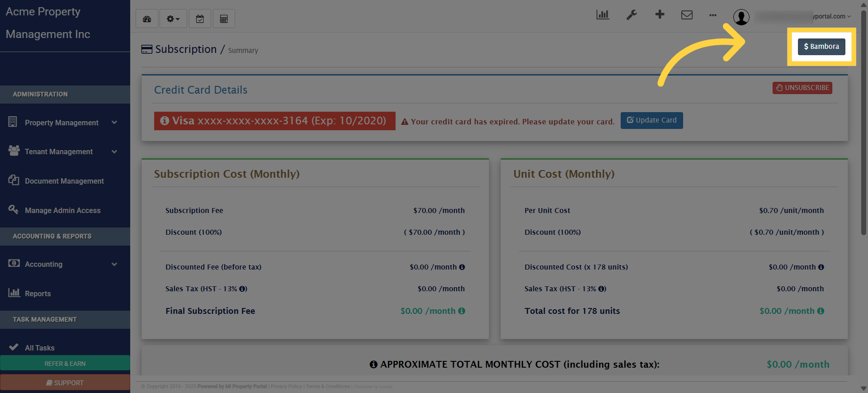
Task: Click the Bambora button
Action: [821, 47]
